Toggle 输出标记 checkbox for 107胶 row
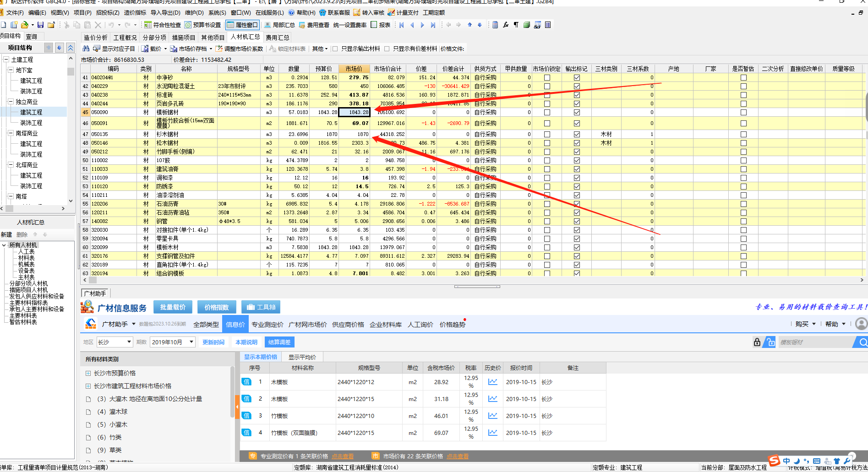Screen dimensions: 868x472 [x=577, y=160]
